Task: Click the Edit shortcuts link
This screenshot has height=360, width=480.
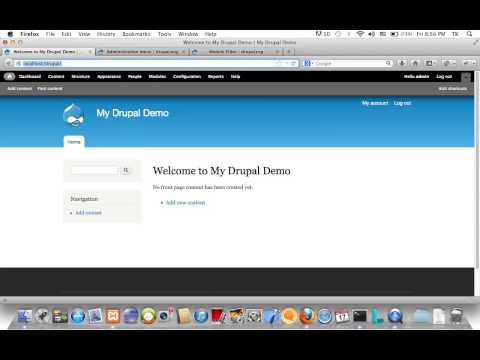Action: [453, 89]
